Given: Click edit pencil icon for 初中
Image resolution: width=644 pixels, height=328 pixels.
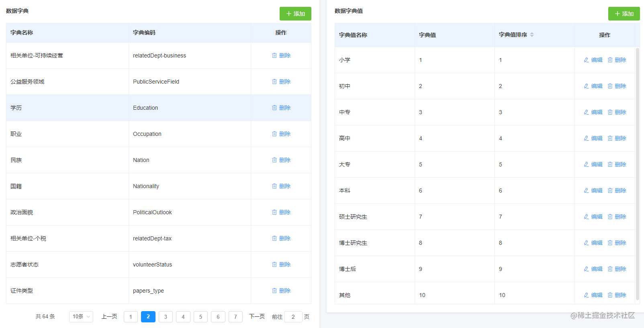Looking at the screenshot, I should coord(586,86).
